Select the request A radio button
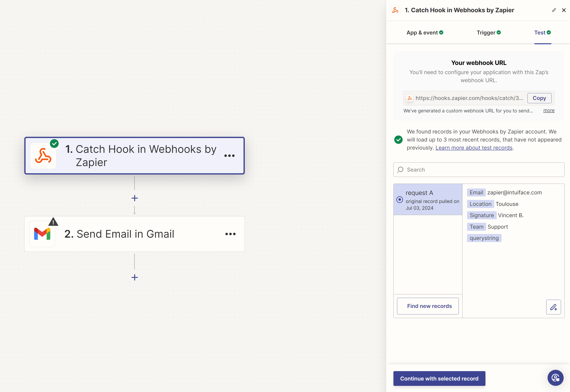 tap(400, 200)
